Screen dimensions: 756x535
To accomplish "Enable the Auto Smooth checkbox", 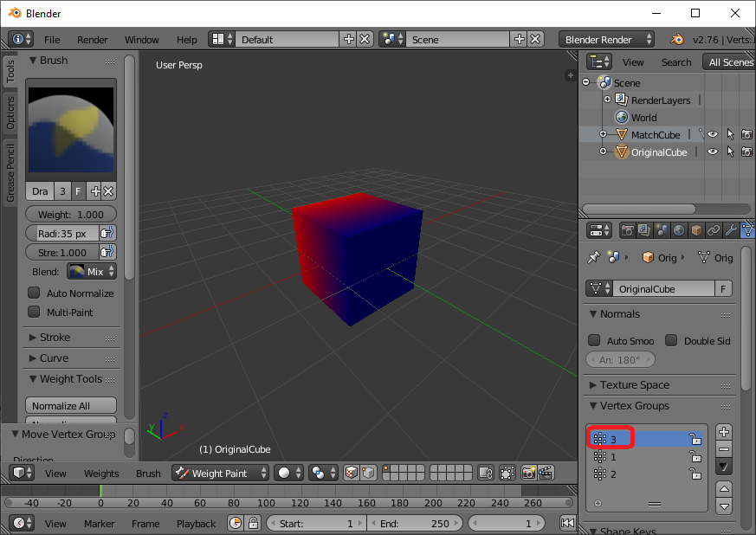I will click(594, 341).
